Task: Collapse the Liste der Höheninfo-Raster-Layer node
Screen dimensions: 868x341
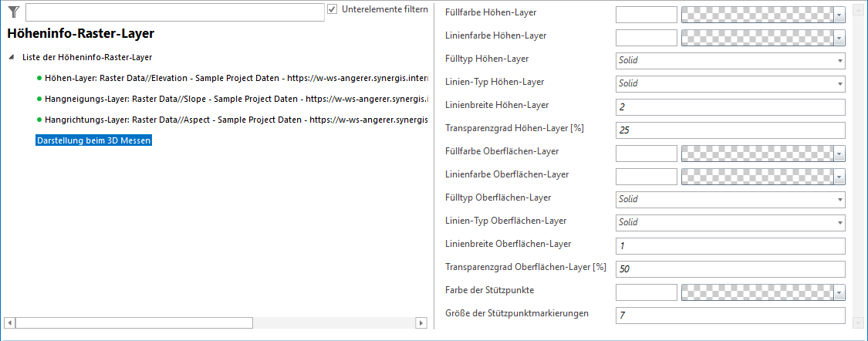Action: 12,57
